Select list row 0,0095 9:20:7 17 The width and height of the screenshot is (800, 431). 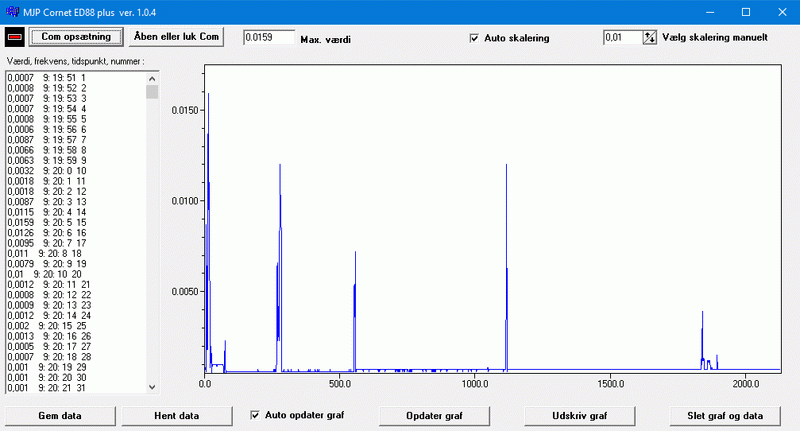[76, 243]
